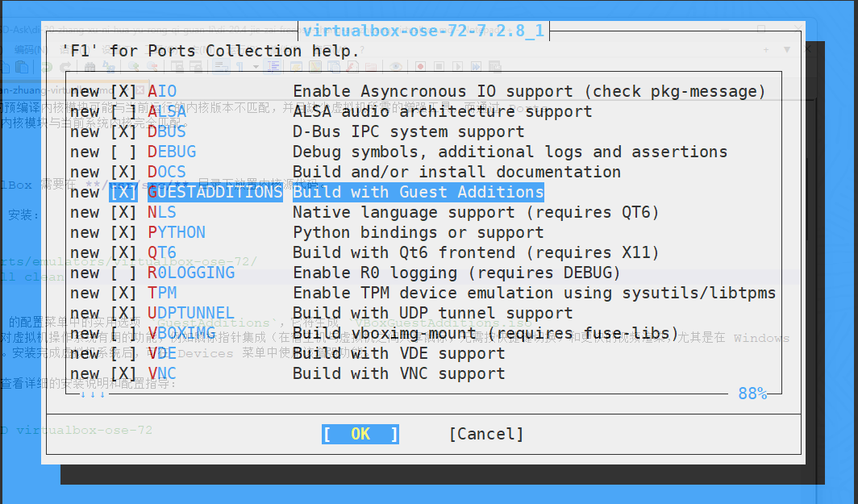Screen dimensions: 858x504
Task: Click undo arrow icon in background Notepad++
Action: coord(47,67)
